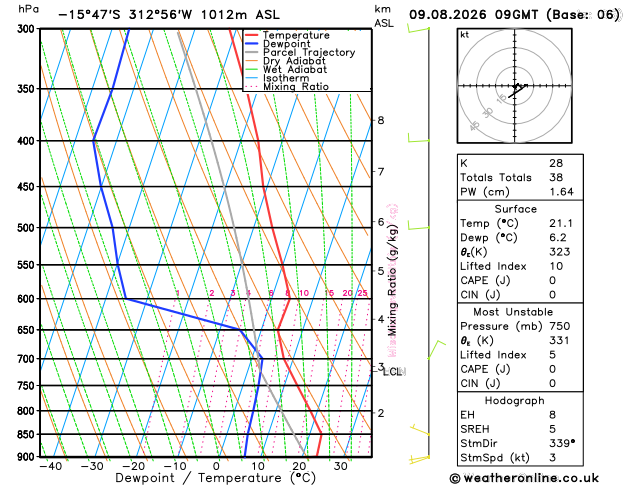Image resolution: width=629 pixels, height=486 pixels.
Task: Click the gray Parcel Trajectory legend swatch
Action: [x=252, y=53]
